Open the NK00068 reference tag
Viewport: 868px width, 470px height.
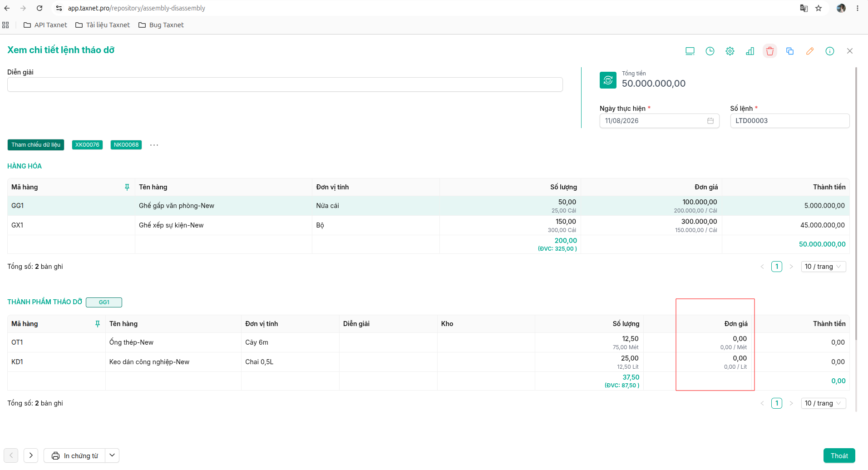(x=126, y=145)
